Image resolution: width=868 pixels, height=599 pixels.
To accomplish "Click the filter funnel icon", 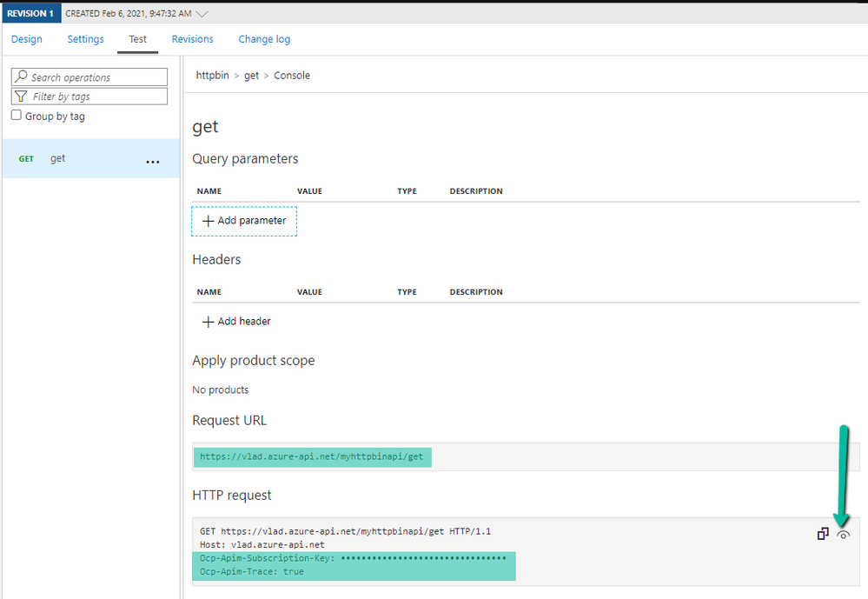I will pyautogui.click(x=22, y=97).
